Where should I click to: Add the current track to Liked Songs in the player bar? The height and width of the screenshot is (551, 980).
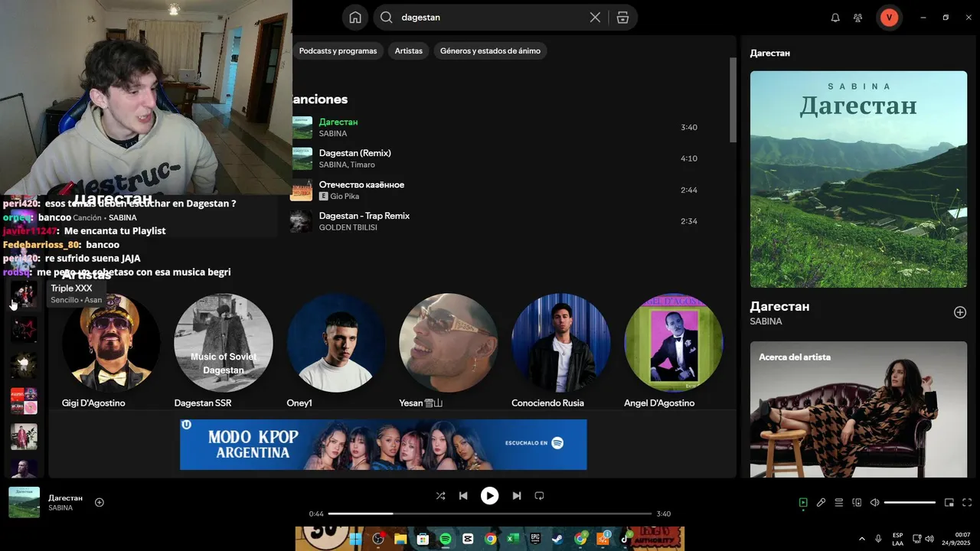(x=100, y=502)
